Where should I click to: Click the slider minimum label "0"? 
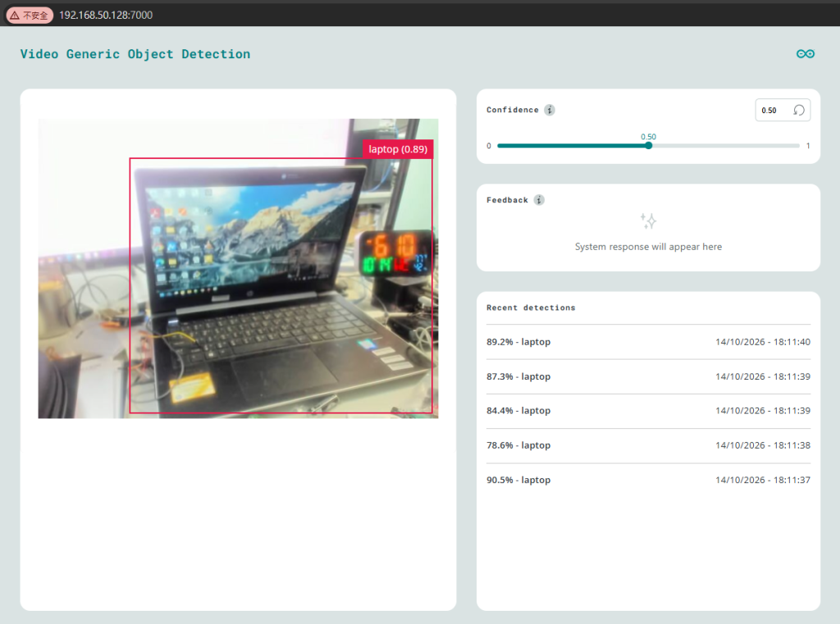pos(489,146)
